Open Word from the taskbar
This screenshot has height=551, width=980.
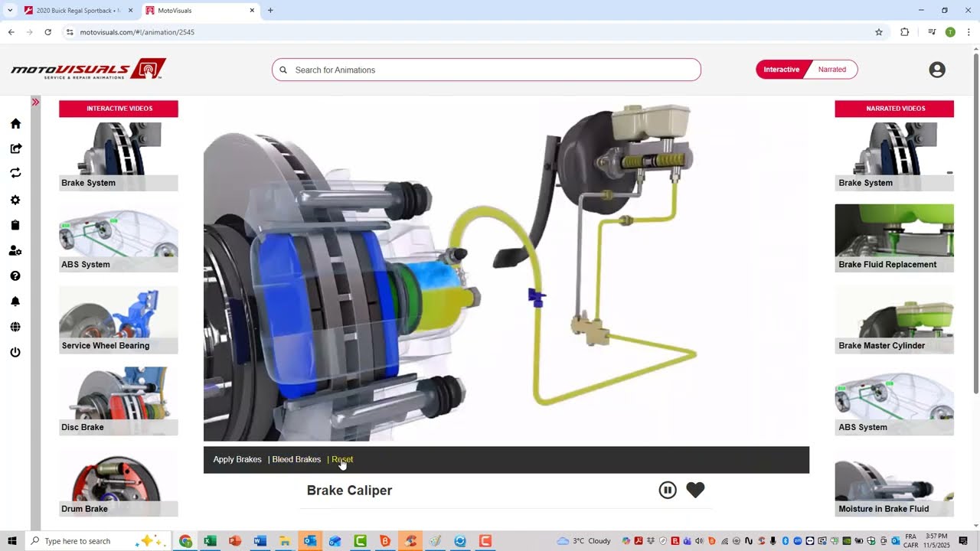click(x=260, y=541)
